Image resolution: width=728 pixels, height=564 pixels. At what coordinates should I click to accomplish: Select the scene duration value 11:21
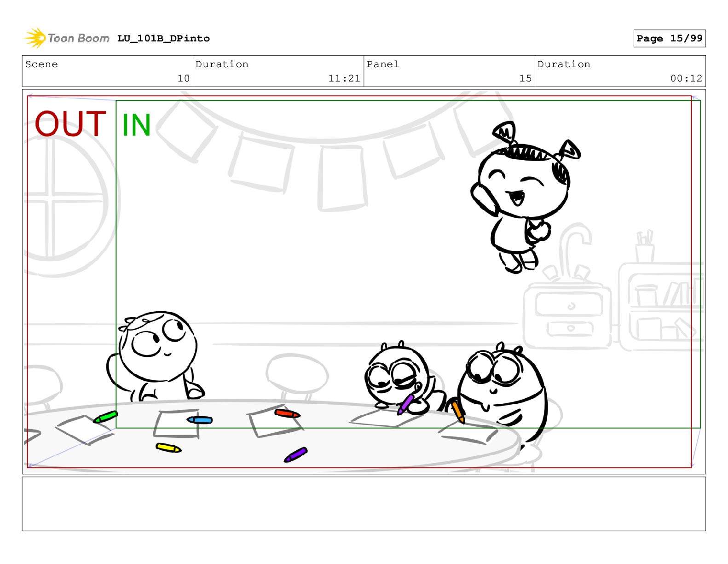[x=344, y=78]
